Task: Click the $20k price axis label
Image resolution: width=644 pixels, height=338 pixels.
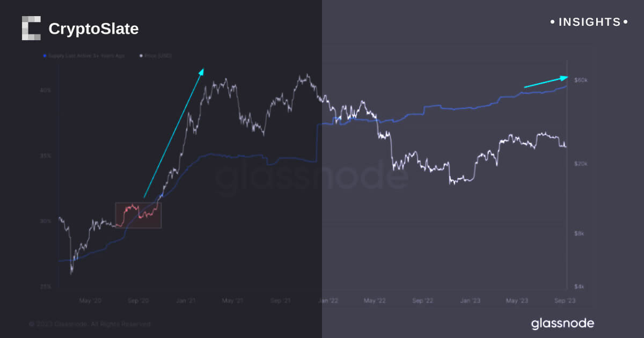Action: (582, 164)
